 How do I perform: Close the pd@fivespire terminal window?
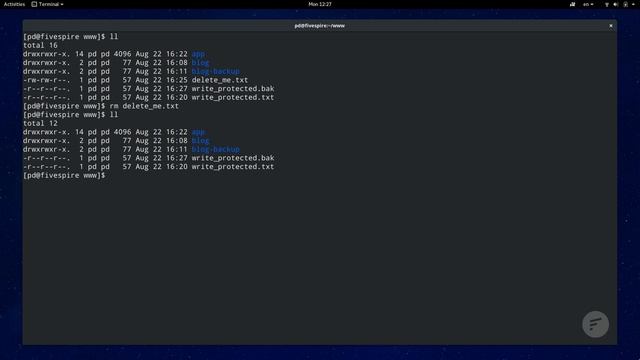coord(611,26)
